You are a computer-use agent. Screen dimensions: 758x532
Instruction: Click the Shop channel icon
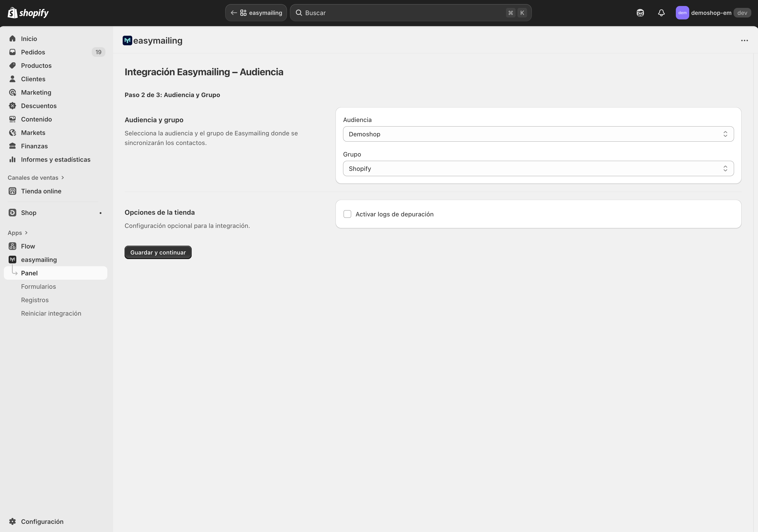click(x=12, y=213)
